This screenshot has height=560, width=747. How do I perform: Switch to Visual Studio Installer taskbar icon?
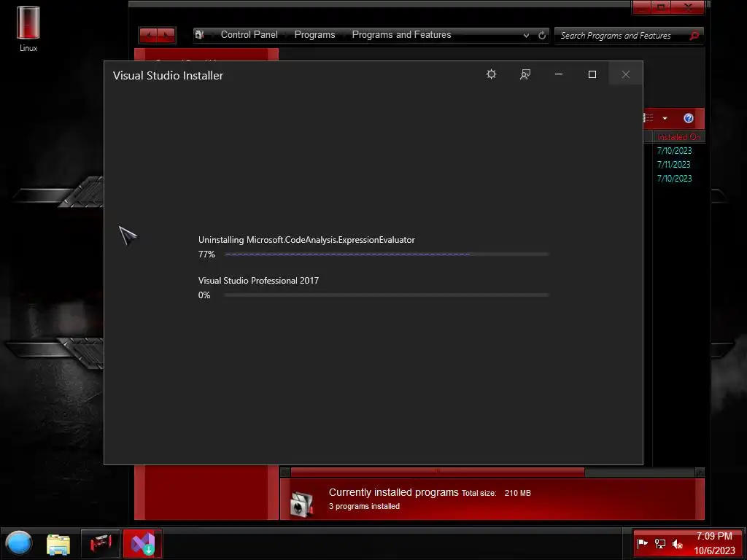142,543
